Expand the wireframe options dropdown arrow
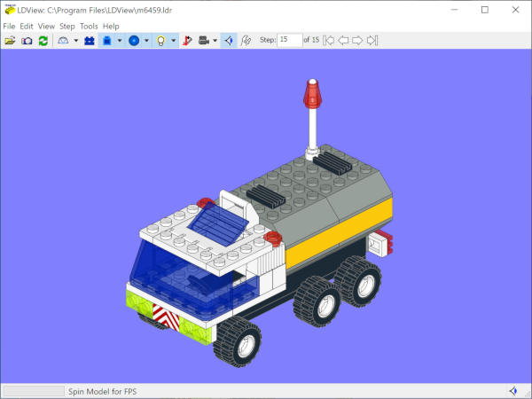Viewport: 532px width, 399px height. tap(75, 41)
